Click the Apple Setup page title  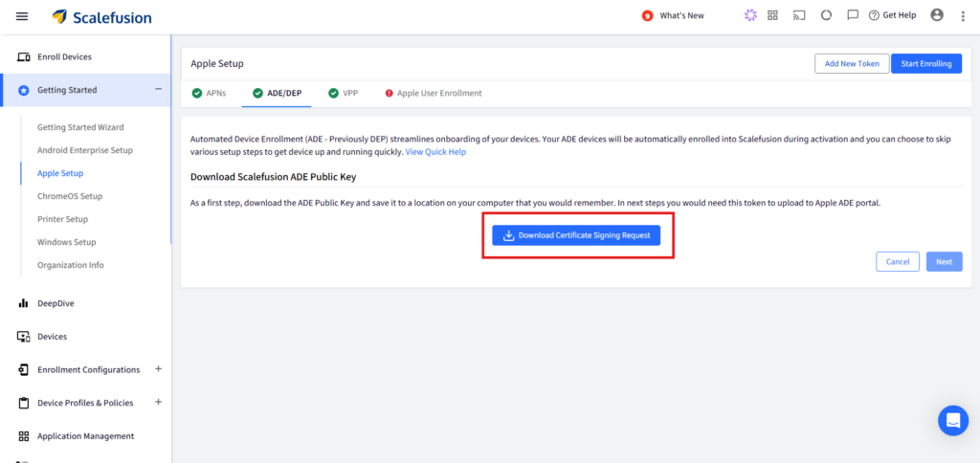pyautogui.click(x=217, y=64)
